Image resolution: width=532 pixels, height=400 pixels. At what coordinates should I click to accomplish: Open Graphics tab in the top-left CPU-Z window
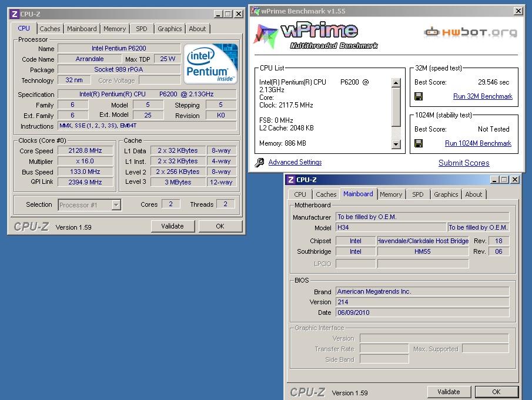(170, 29)
